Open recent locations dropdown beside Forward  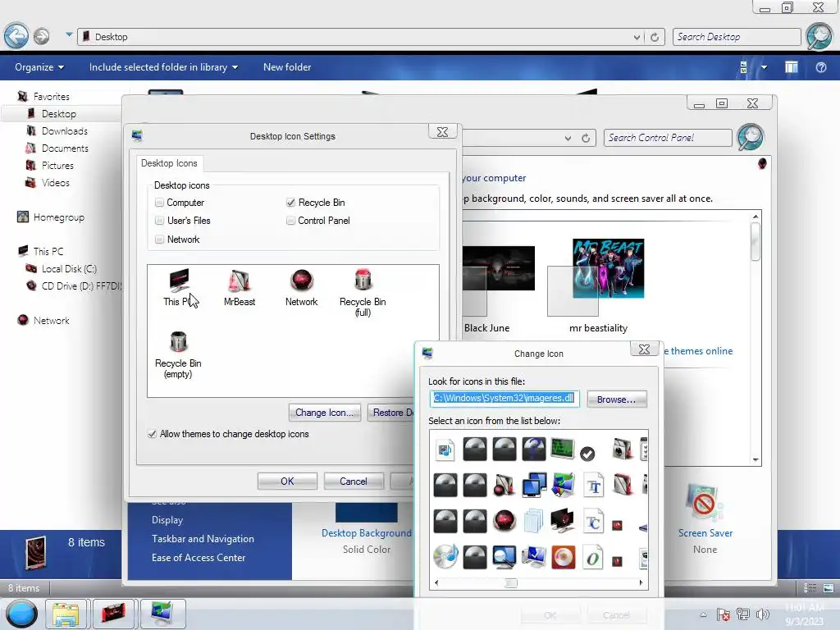click(x=69, y=34)
